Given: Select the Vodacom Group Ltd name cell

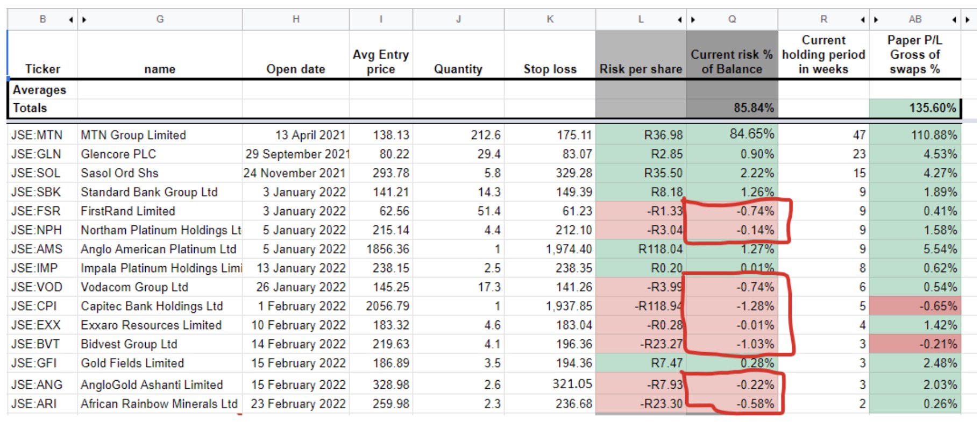Looking at the screenshot, I should pos(160,287).
